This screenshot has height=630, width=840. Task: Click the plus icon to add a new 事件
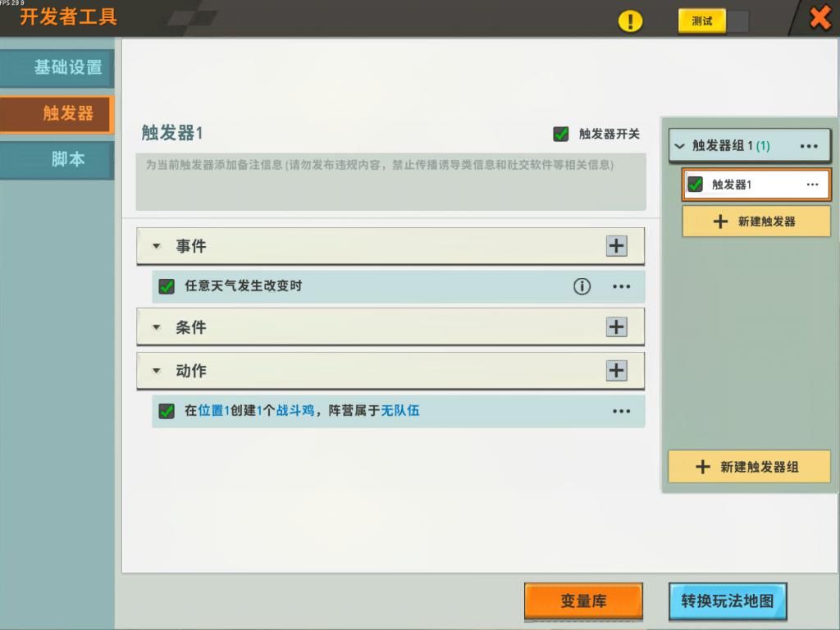(616, 245)
